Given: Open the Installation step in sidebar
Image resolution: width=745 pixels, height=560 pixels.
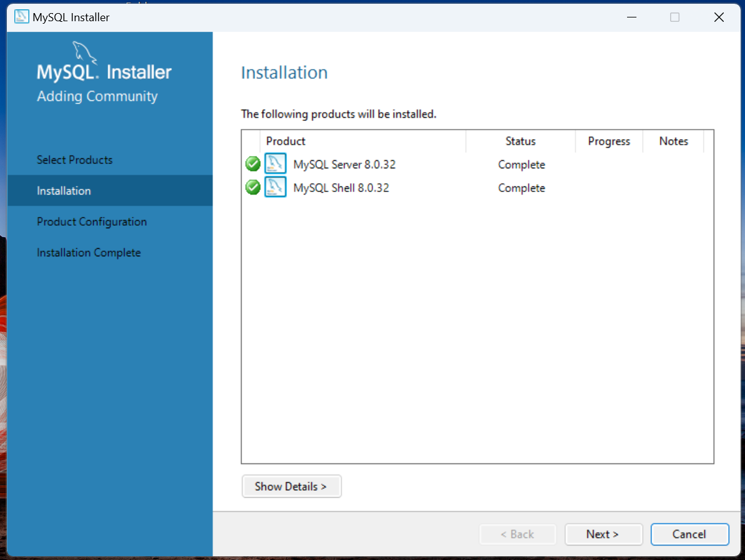Looking at the screenshot, I should pos(64,191).
